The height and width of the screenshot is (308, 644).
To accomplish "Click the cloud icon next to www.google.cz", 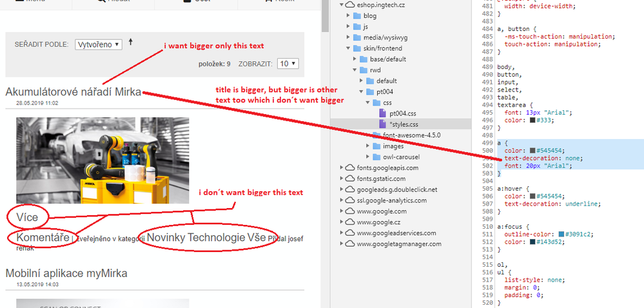I will click(350, 222).
